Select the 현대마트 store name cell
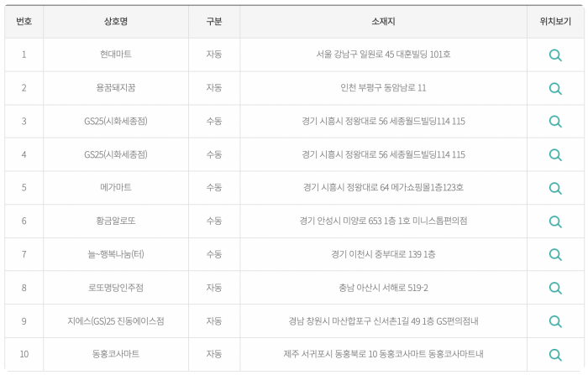The image size is (588, 375). click(x=116, y=55)
